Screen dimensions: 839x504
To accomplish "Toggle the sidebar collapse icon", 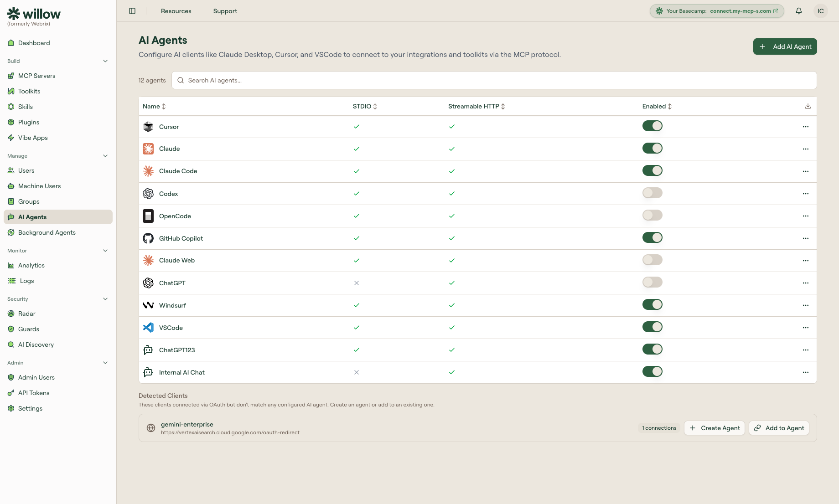I will (x=132, y=11).
